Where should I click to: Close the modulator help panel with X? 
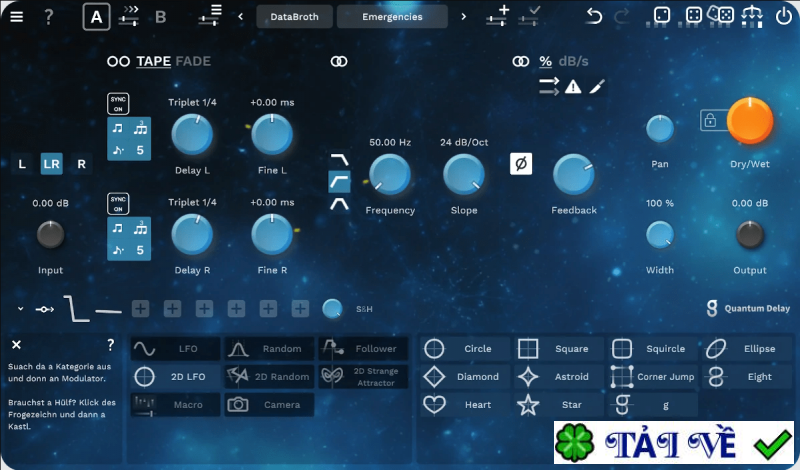click(x=16, y=345)
